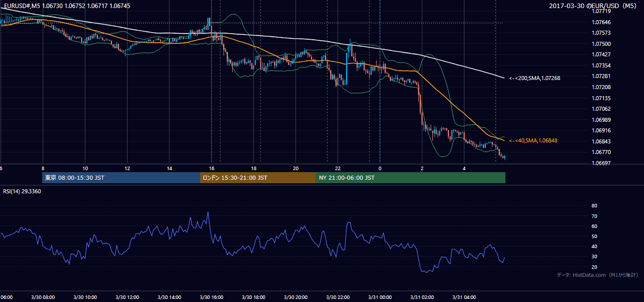
Task: Select the London session bar ロンドン 15:30-21:00 JST
Action: pyautogui.click(x=258, y=178)
